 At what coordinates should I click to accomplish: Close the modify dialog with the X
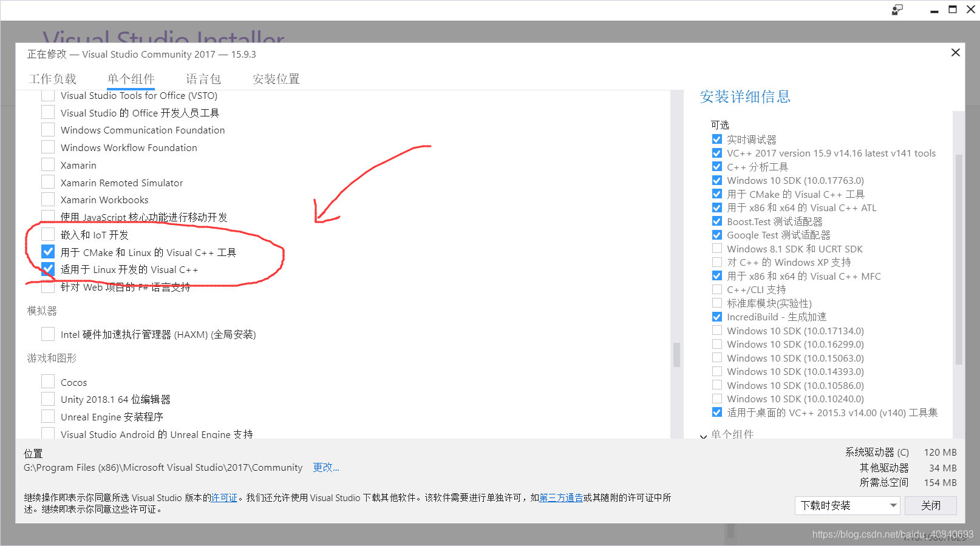[955, 53]
